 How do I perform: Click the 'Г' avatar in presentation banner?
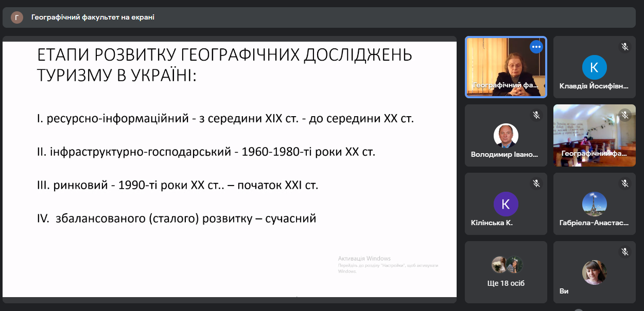tap(17, 17)
